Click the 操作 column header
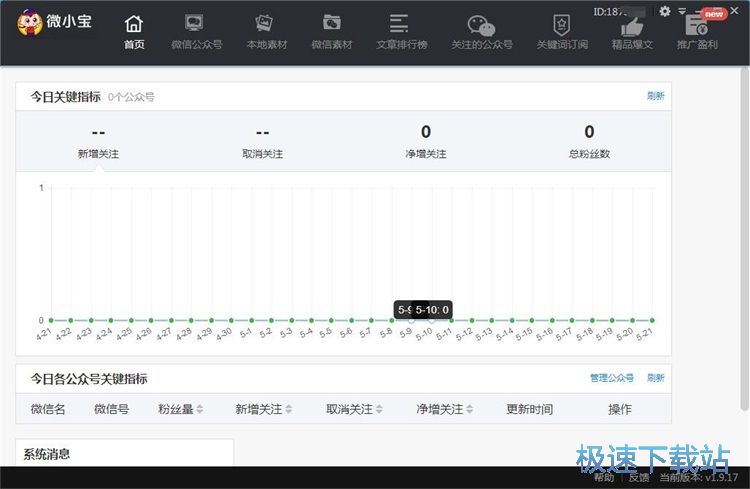Image resolution: width=750 pixels, height=489 pixels. point(620,409)
